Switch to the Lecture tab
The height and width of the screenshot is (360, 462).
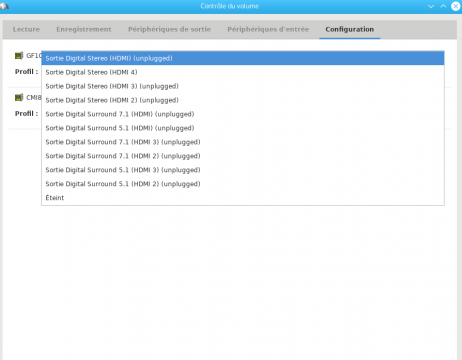(26, 29)
